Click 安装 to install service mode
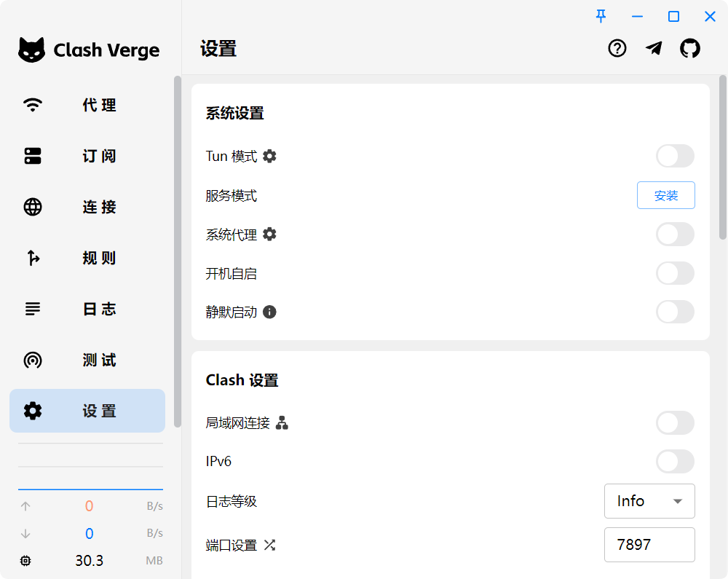This screenshot has width=728, height=579. (x=665, y=195)
